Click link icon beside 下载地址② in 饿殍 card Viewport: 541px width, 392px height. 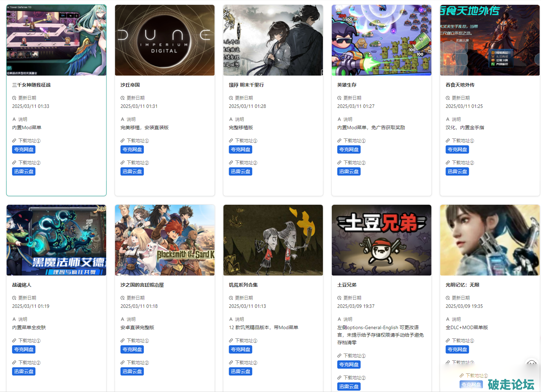(x=231, y=163)
